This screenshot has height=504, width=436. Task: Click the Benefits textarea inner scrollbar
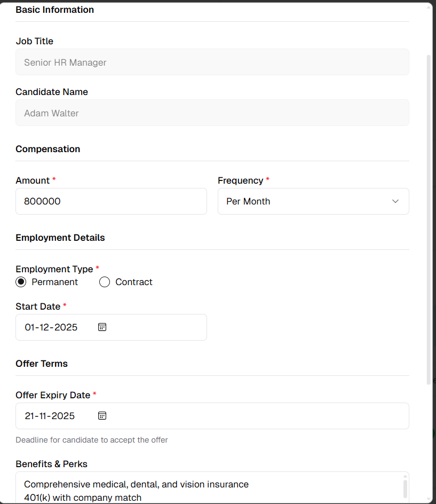(x=404, y=489)
